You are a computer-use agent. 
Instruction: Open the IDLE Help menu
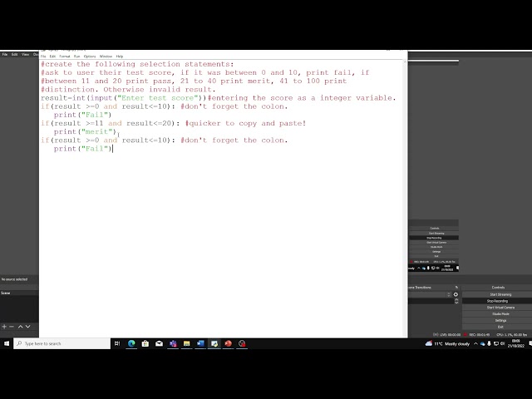(x=120, y=57)
